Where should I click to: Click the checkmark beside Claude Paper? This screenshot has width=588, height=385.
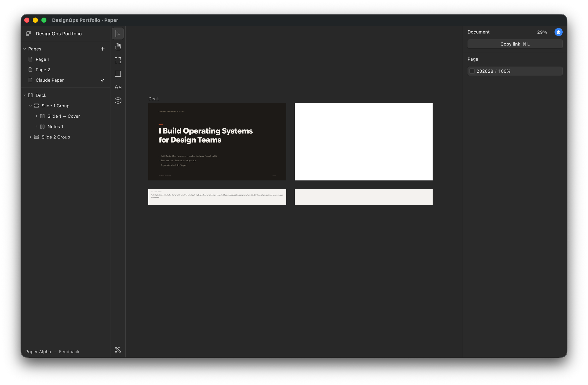pyautogui.click(x=102, y=80)
